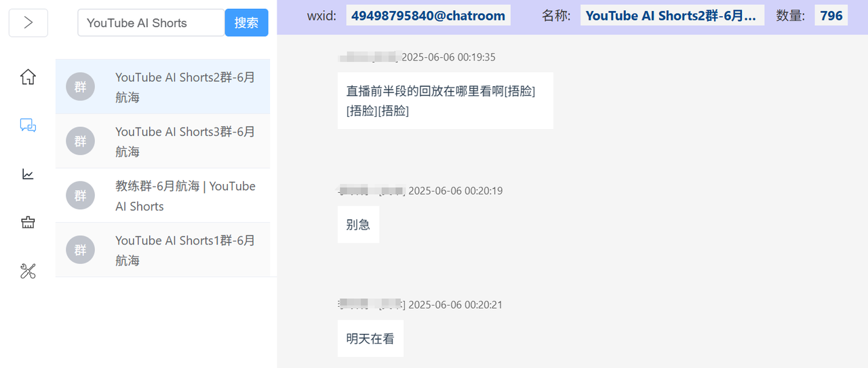Screen dimensions: 868x368
Task: Click the message bubble 直播前半段的回放在哪里看啊
Action: point(446,100)
